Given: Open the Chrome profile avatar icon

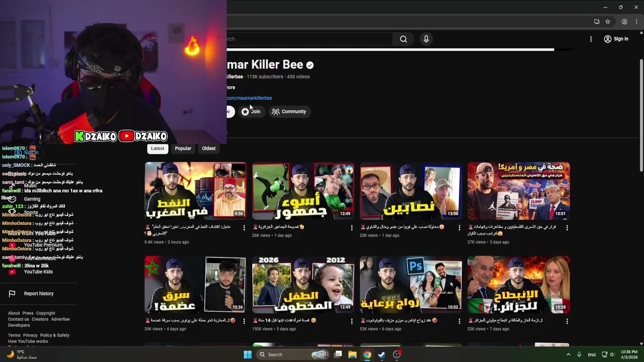Looking at the screenshot, I should click(624, 22).
